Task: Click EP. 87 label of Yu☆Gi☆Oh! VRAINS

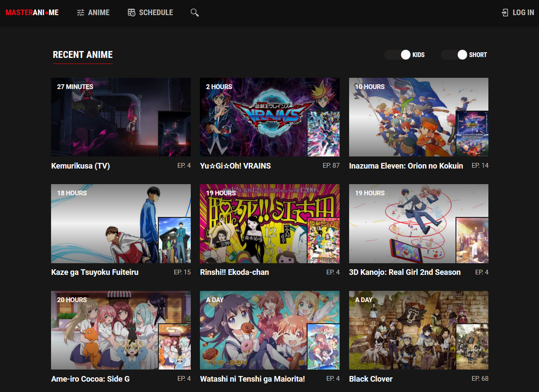Action: [x=331, y=166]
